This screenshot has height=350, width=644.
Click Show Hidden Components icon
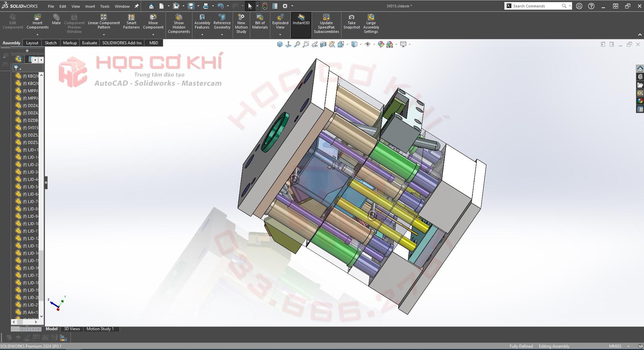click(179, 23)
